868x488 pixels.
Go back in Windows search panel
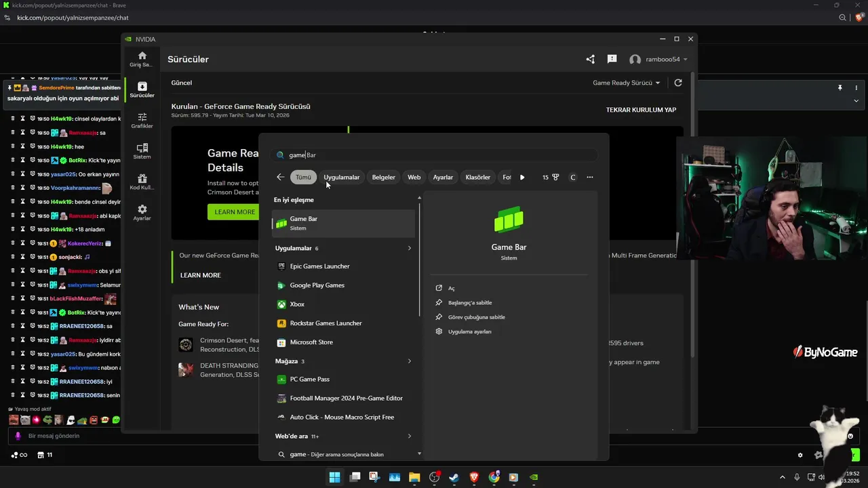click(x=281, y=177)
